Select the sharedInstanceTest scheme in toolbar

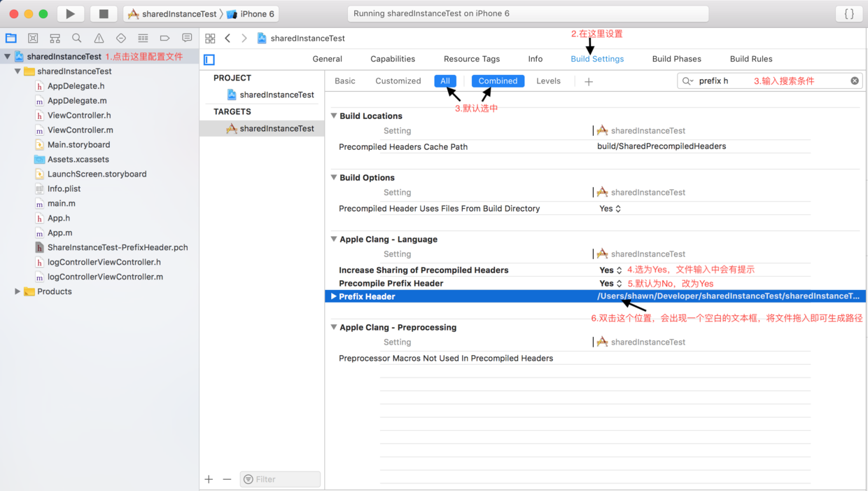coord(172,14)
